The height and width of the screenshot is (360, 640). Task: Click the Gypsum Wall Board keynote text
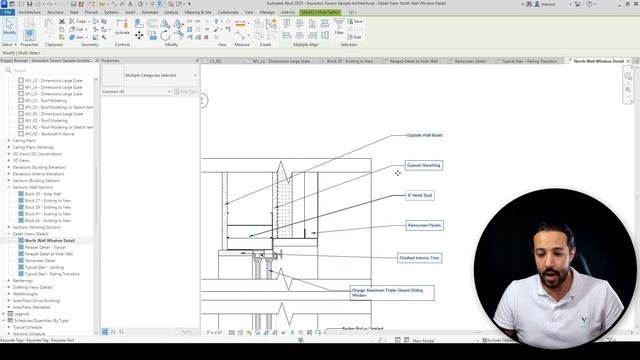[x=424, y=135]
